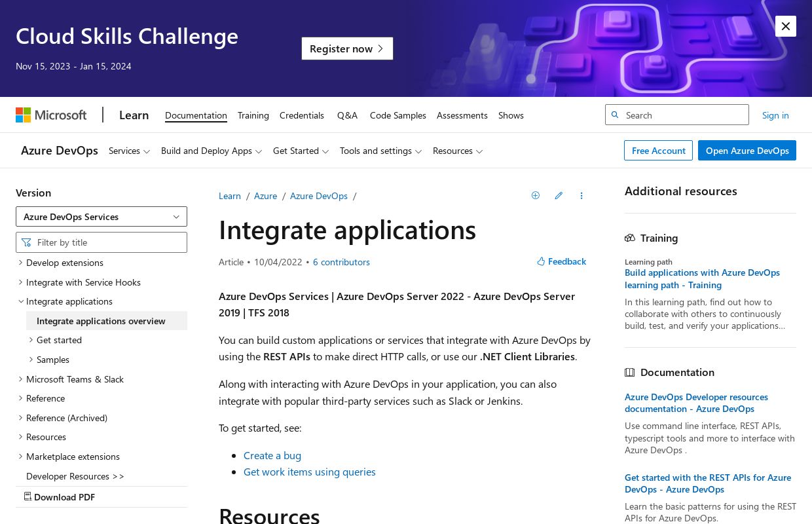
Task: Open the Version selector combo box
Action: point(101,217)
